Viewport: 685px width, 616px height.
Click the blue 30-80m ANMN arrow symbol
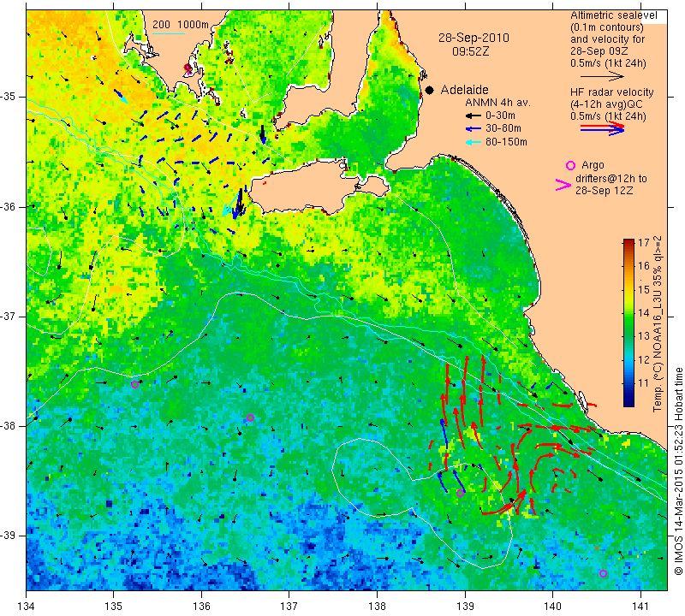pos(473,129)
